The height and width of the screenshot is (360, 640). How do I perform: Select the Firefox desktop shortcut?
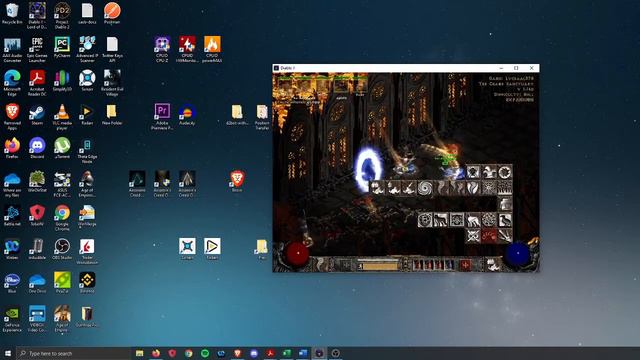pos(12,148)
